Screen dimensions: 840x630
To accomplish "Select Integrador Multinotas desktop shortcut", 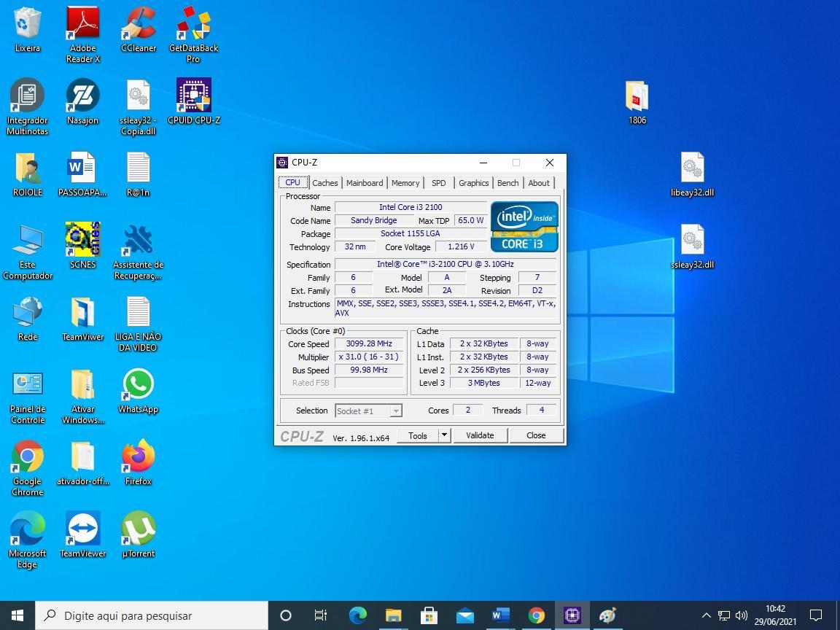I will coord(27,106).
